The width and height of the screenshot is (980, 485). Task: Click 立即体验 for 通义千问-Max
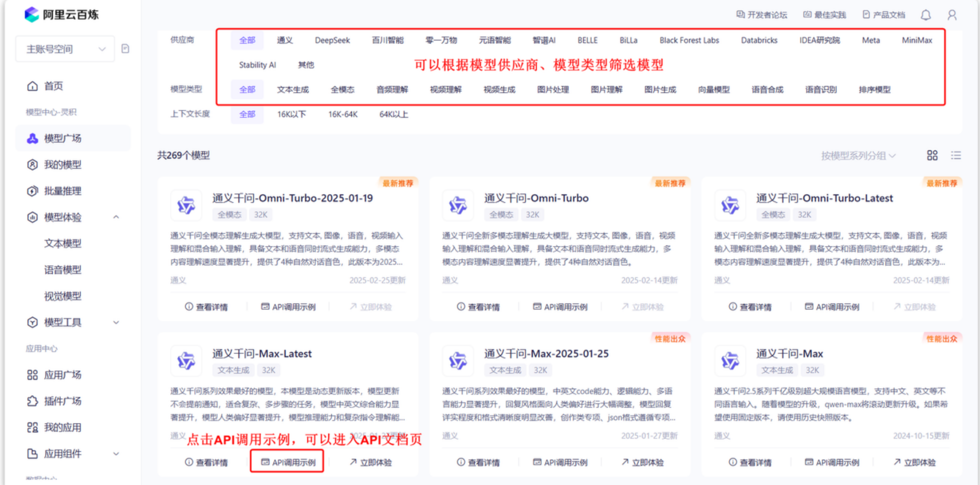(x=915, y=462)
